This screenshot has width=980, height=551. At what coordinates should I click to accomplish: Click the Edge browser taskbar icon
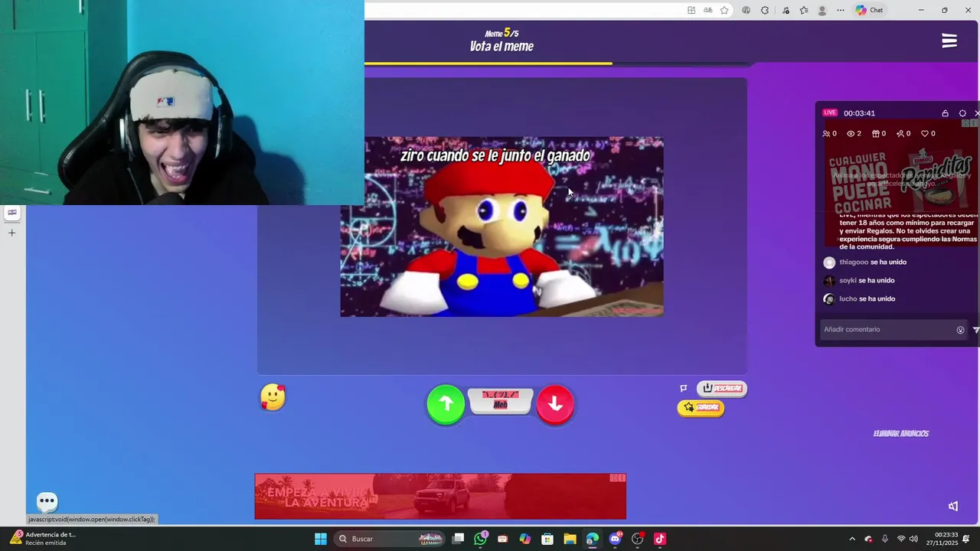pos(593,539)
